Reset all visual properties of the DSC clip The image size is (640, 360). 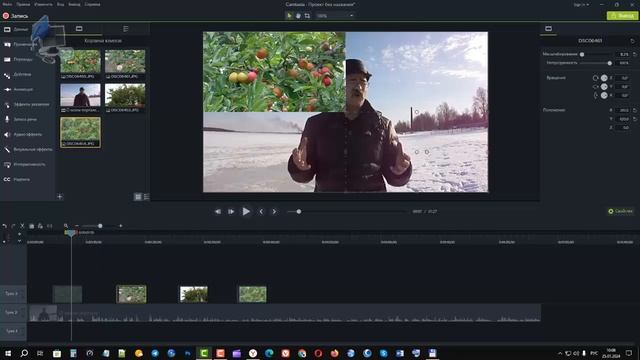[633, 41]
